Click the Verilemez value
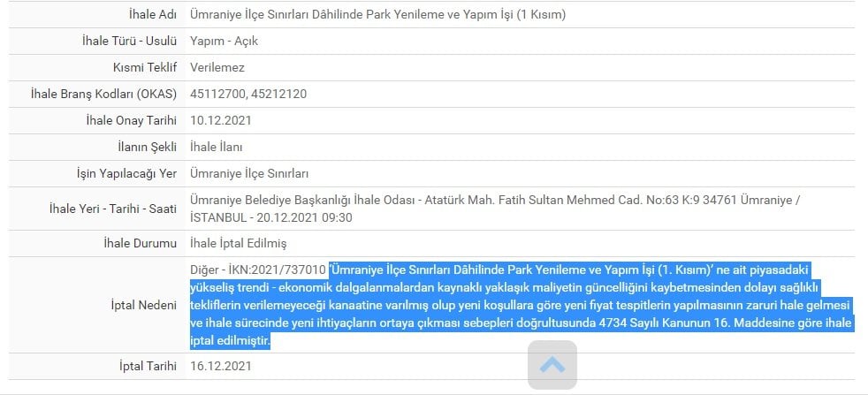Image resolution: width=868 pixels, height=395 pixels. click(x=217, y=67)
